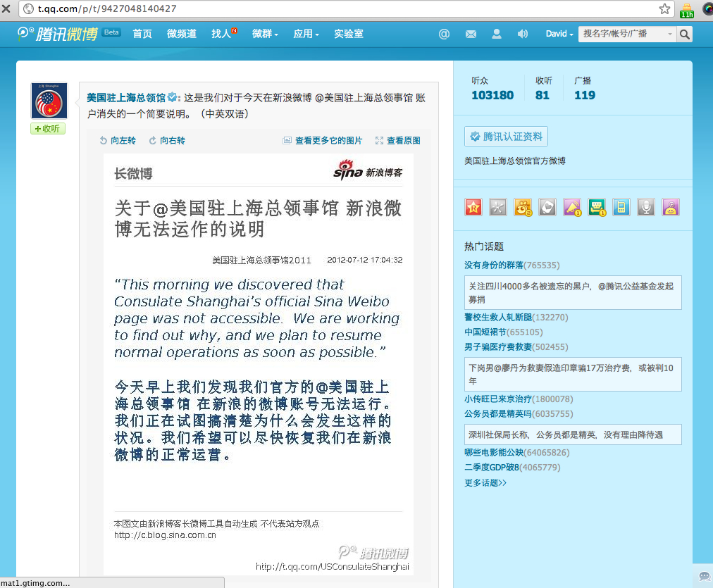
Task: Rotate the image left with 向左转
Action: (118, 140)
